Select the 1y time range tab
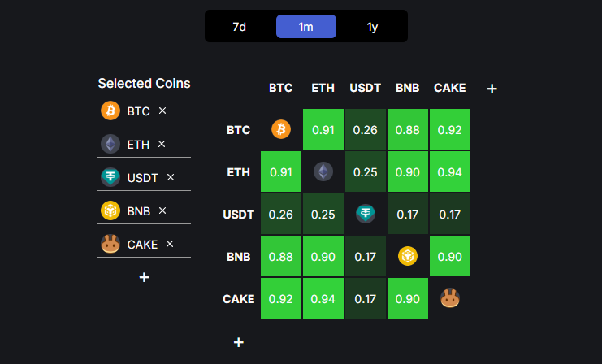The height and width of the screenshot is (364, 602). 372,27
